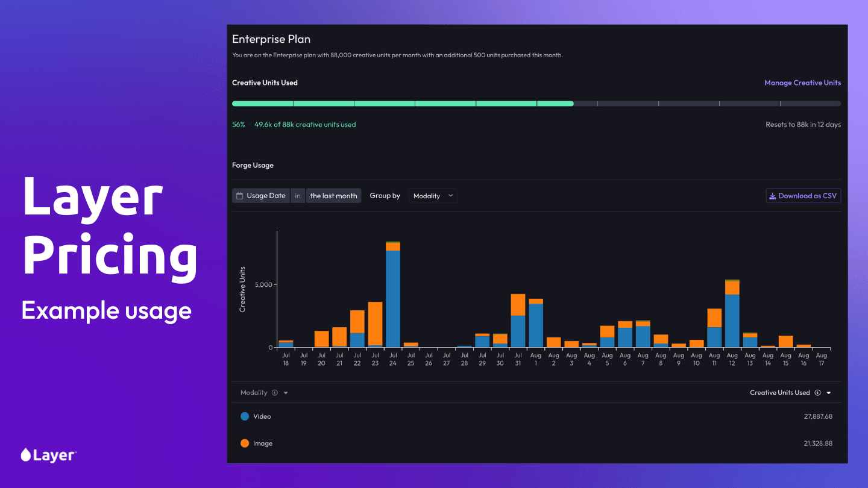Toggle the Creative Units Used sort arrow

[x=829, y=393]
